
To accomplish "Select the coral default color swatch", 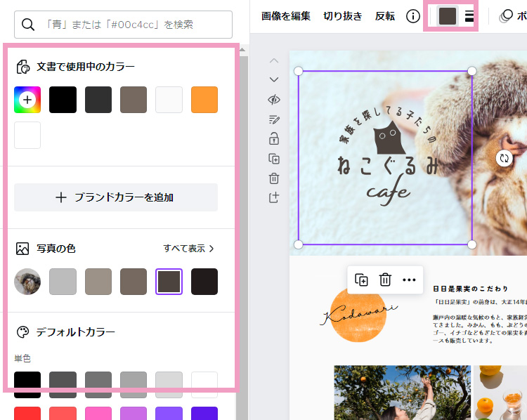I will pos(63,414).
